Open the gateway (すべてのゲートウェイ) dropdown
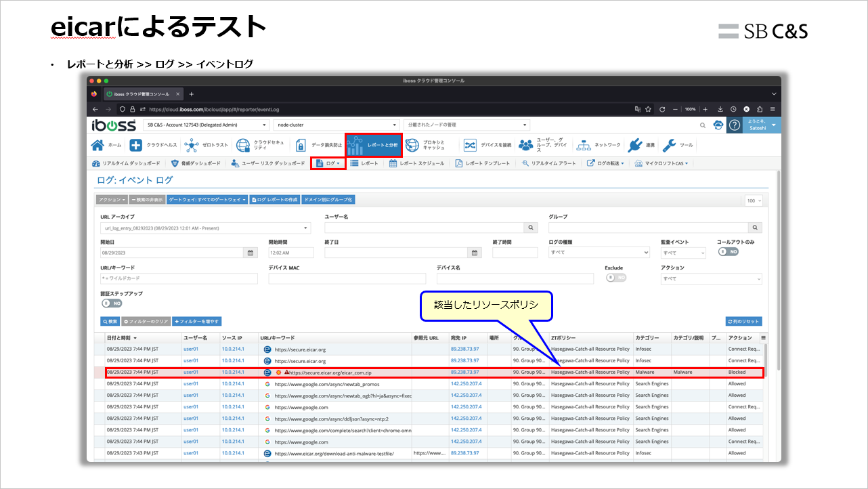The height and width of the screenshot is (489, 868). click(x=207, y=200)
